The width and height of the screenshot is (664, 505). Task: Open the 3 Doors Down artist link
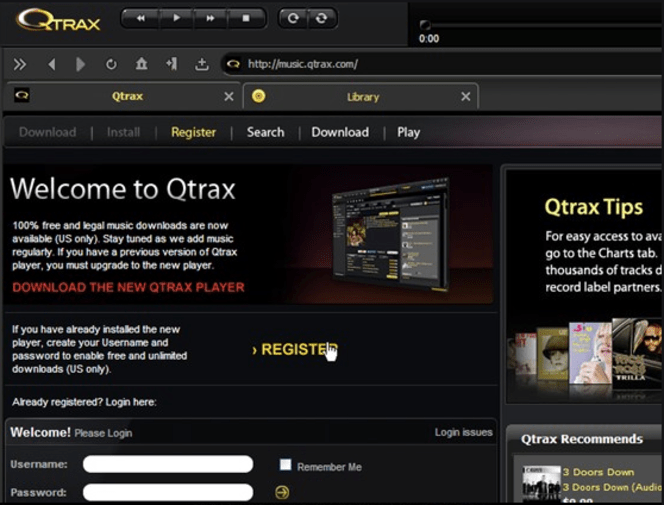click(598, 472)
